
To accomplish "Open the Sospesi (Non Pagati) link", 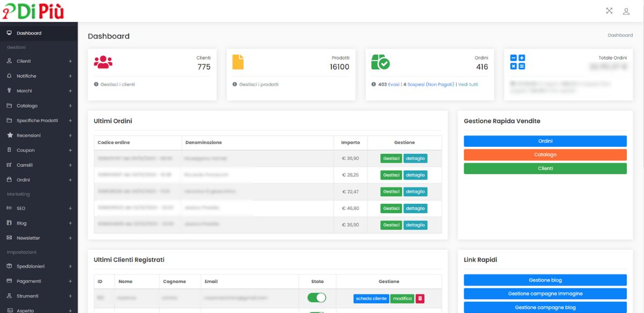I will [x=430, y=84].
